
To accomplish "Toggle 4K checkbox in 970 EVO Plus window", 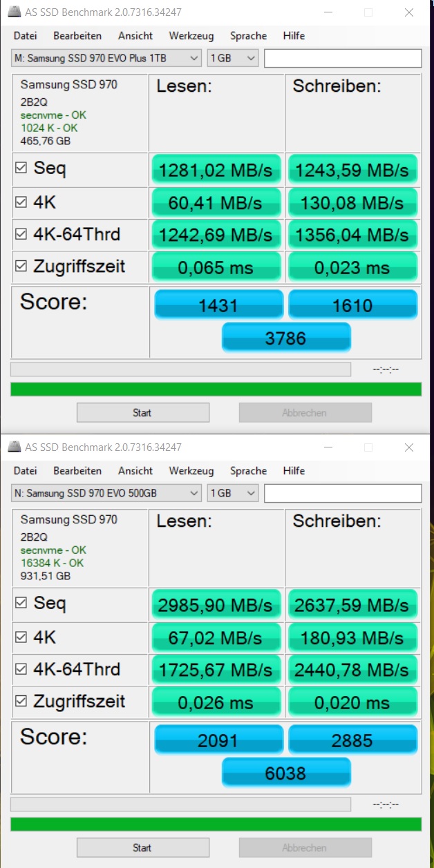I will 21,203.
